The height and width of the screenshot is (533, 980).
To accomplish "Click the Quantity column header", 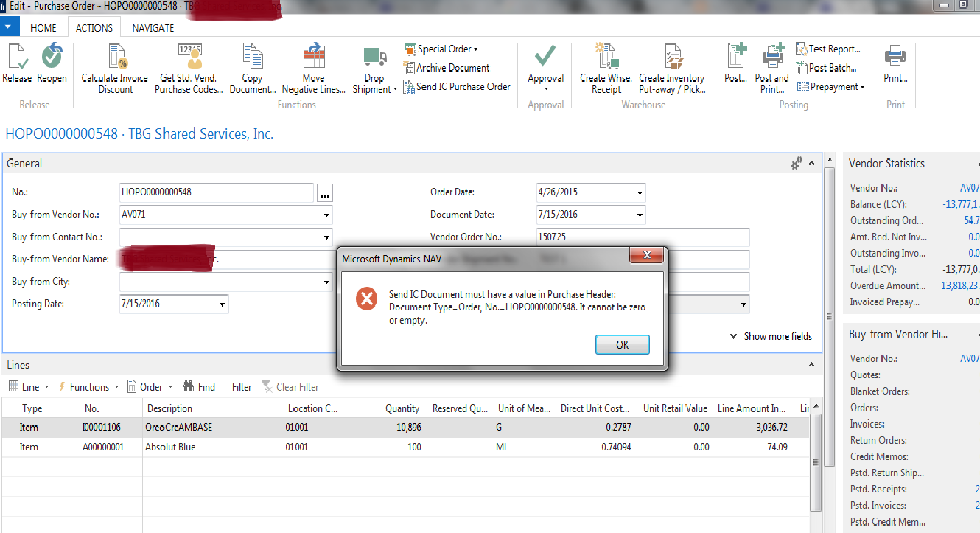I will point(402,408).
